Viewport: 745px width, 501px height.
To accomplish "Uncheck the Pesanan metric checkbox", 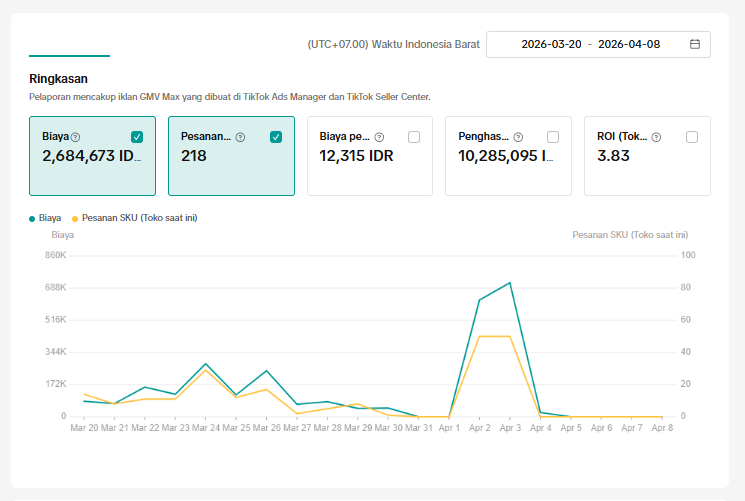I will (276, 137).
